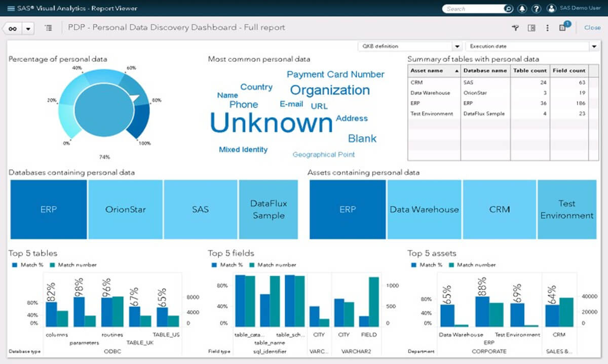The image size is (608, 364).
Task: Click the notifications bell icon
Action: coord(522,9)
